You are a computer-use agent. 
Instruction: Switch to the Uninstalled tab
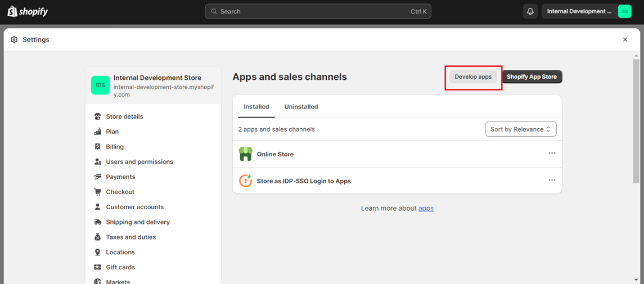click(301, 107)
